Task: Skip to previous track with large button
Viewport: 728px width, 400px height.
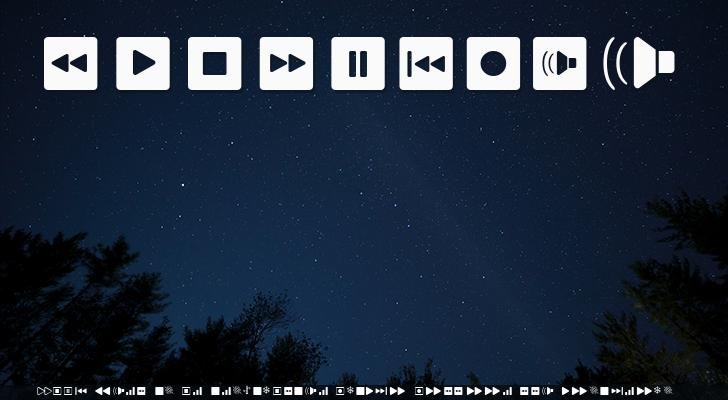Action: [426, 64]
